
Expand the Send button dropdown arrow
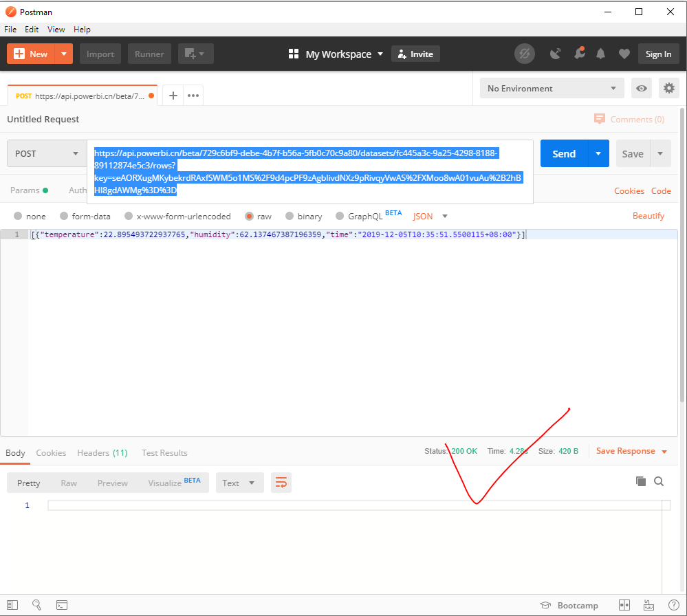tap(598, 153)
